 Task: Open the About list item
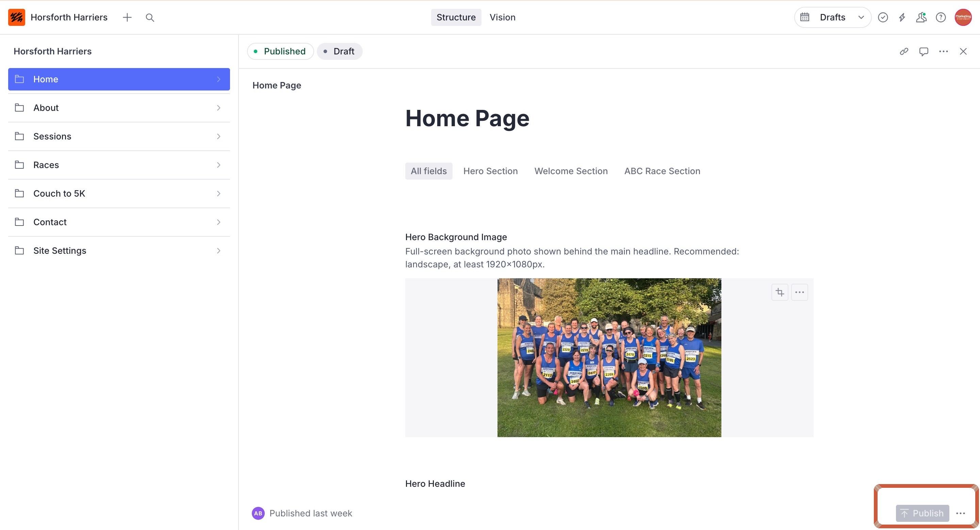click(x=119, y=107)
